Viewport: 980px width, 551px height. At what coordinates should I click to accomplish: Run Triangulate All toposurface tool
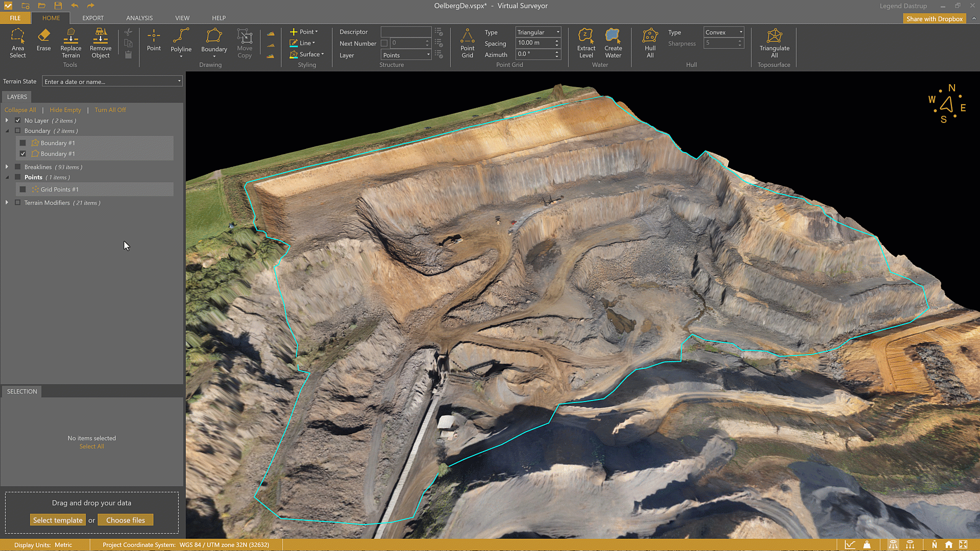[x=774, y=43]
